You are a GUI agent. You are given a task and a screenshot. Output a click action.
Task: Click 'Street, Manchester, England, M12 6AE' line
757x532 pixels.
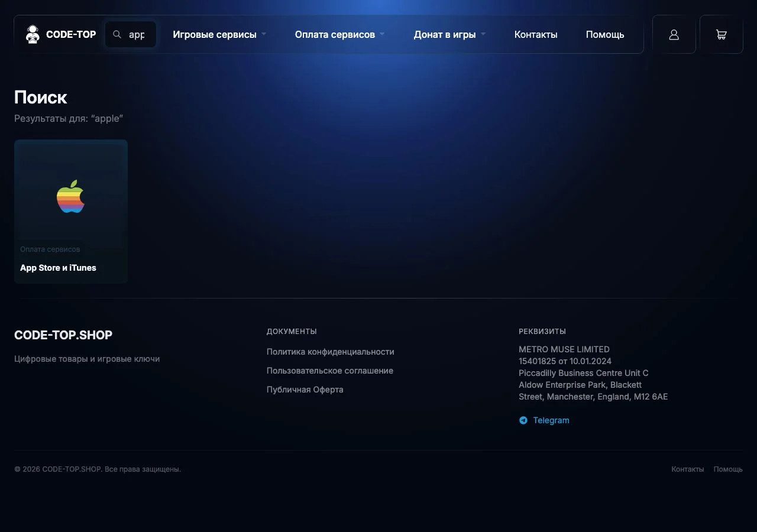pos(593,397)
